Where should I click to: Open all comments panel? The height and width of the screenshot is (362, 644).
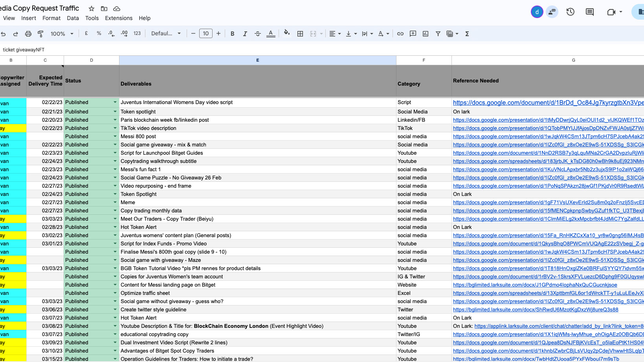(x=590, y=12)
